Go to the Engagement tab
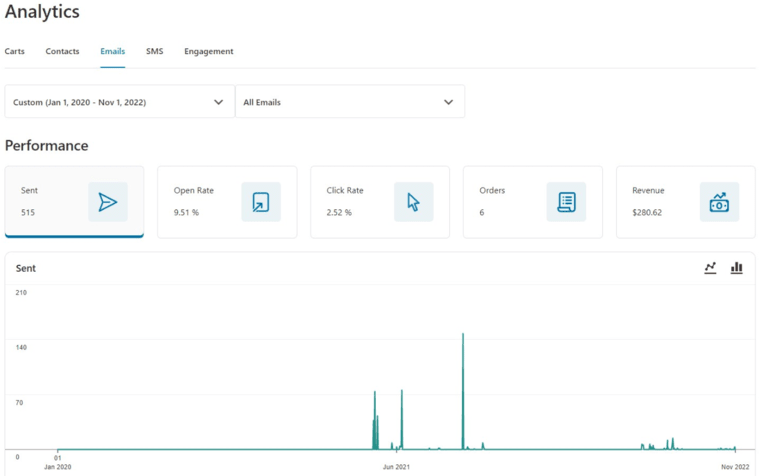This screenshot has height=476, width=760. pyautogui.click(x=208, y=51)
